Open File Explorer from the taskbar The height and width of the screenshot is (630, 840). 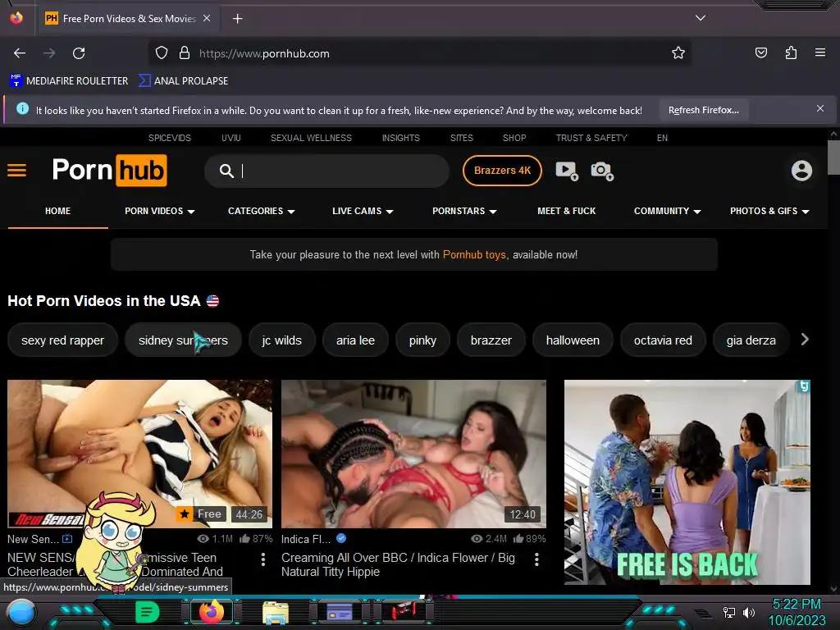(x=276, y=613)
